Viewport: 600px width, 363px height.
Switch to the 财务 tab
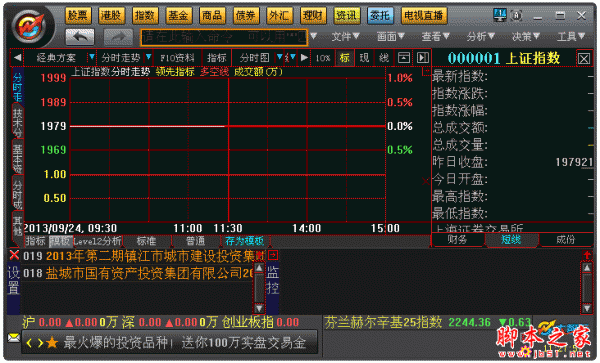[x=458, y=240]
